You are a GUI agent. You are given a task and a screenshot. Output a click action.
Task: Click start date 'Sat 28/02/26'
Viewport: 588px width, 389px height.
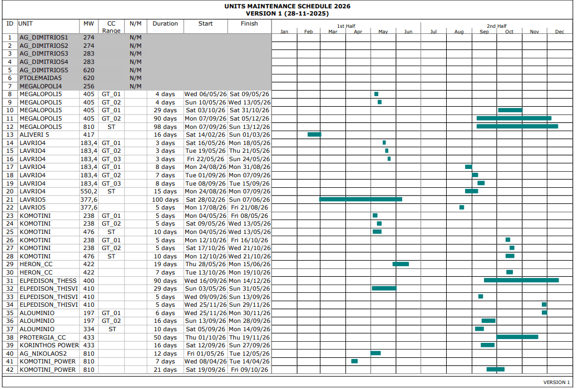pyautogui.click(x=205, y=200)
